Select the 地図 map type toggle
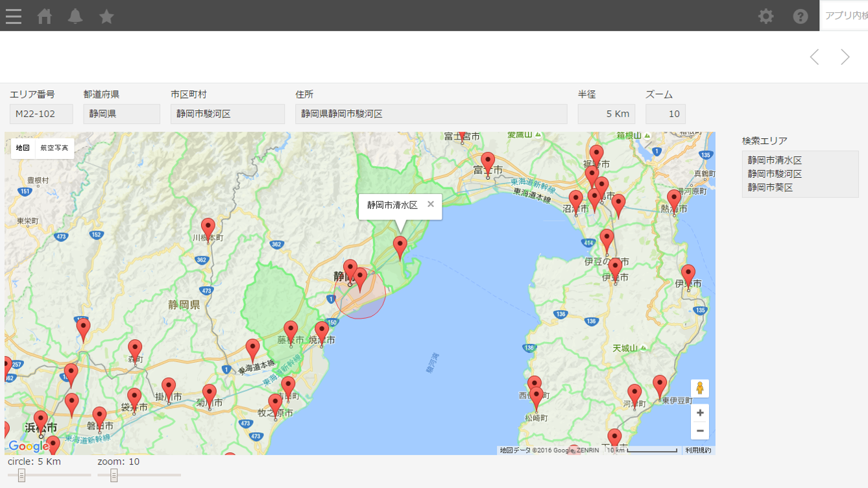Image resolution: width=868 pixels, height=488 pixels. (x=23, y=147)
